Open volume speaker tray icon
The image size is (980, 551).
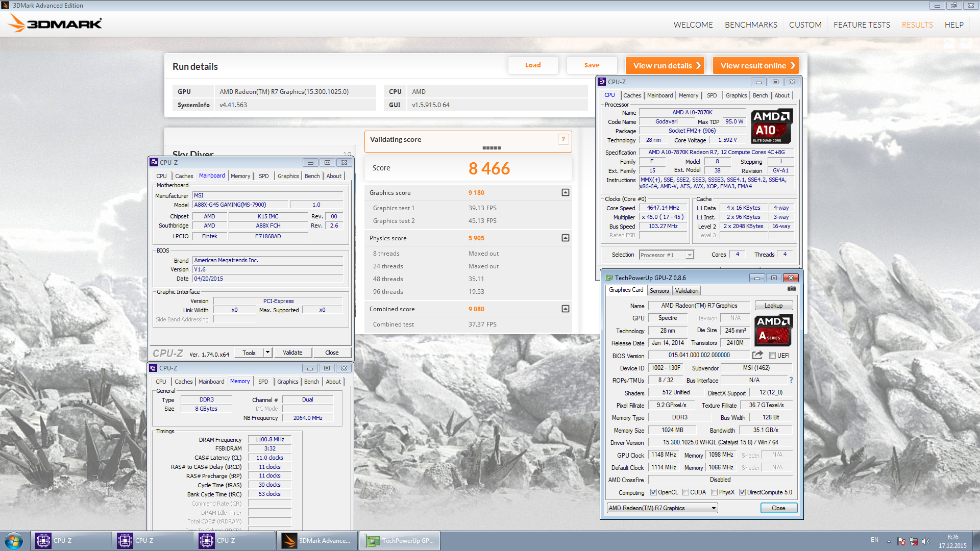coord(926,541)
